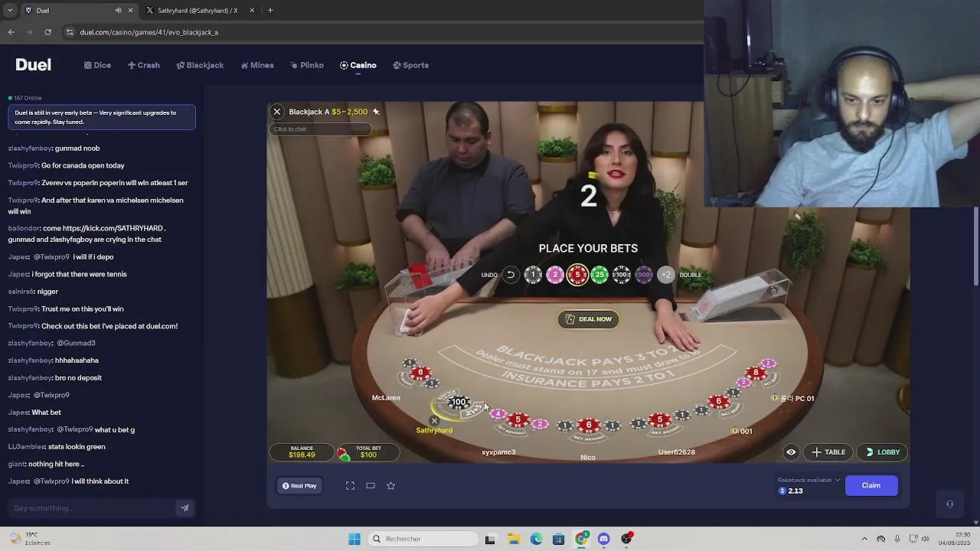Favorite the game with the star icon below
This screenshot has width=980, height=551.
[x=390, y=486]
